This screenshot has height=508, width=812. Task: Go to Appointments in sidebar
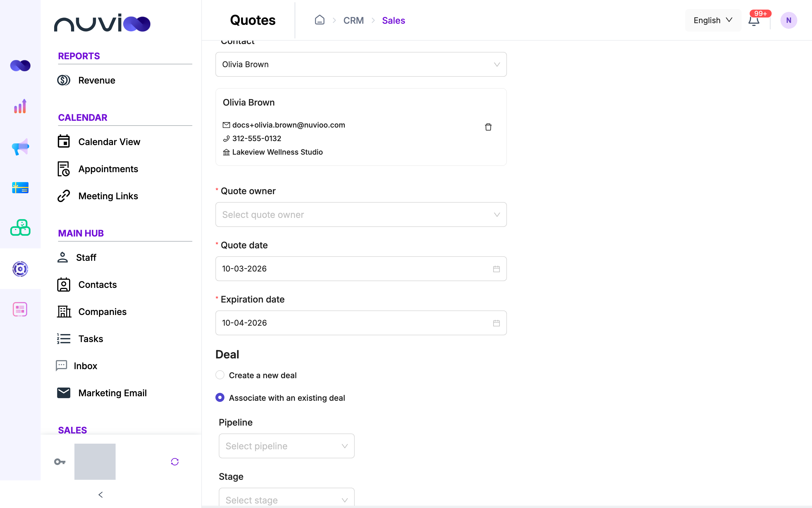coord(98,169)
